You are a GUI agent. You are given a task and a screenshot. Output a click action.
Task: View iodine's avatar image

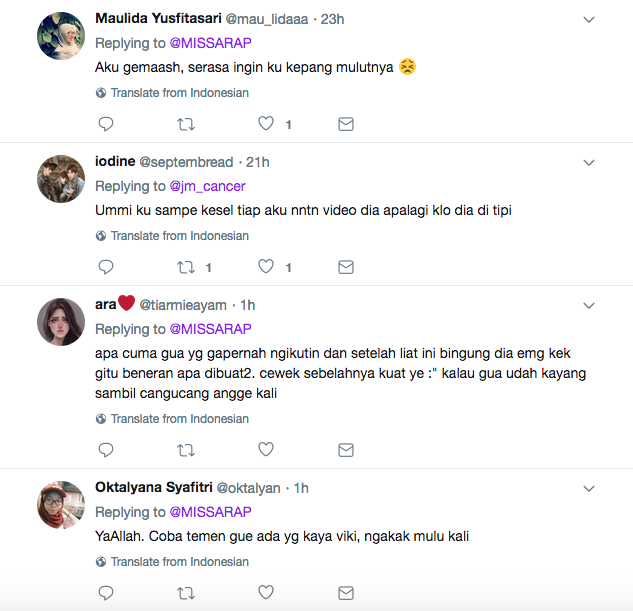[61, 180]
